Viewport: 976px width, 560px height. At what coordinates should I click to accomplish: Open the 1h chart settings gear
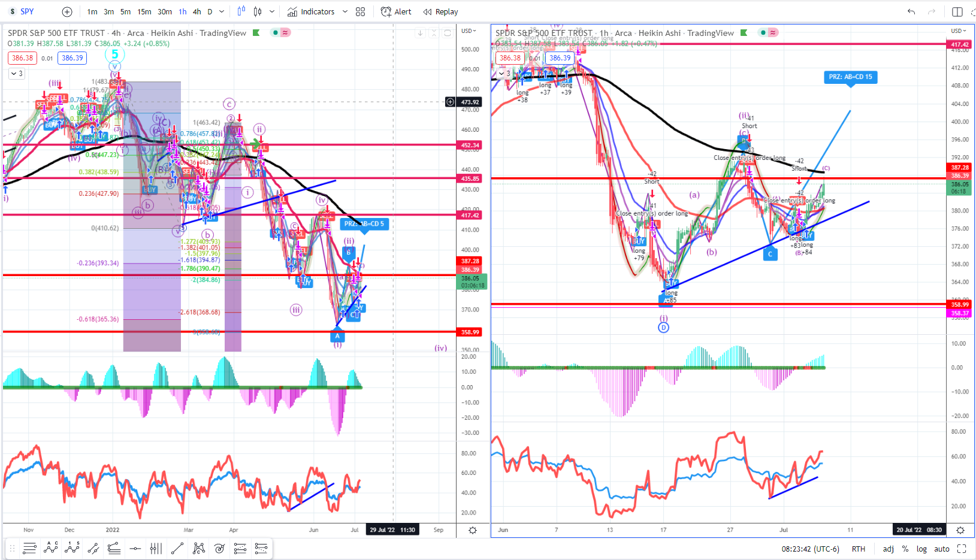(x=960, y=530)
